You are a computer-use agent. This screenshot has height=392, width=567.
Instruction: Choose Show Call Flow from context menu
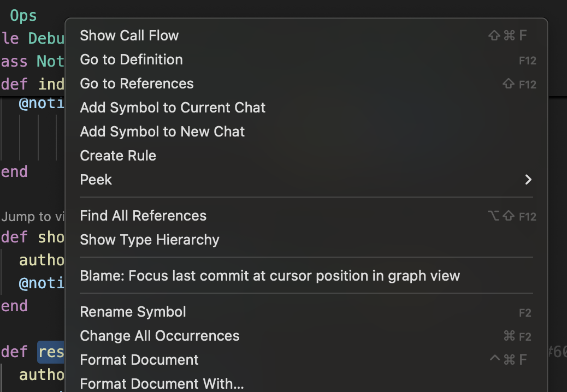pyautogui.click(x=306, y=35)
